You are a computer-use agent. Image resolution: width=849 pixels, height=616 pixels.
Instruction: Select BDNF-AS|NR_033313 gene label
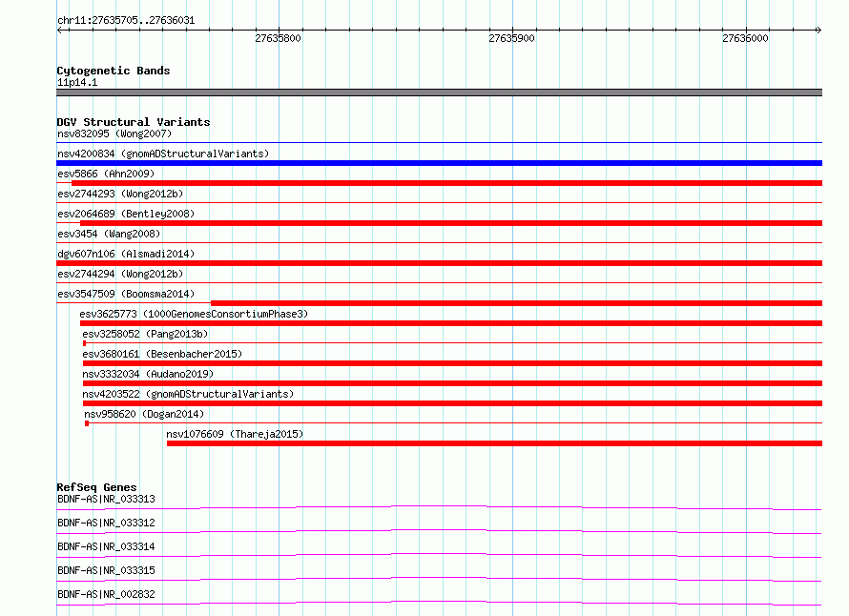click(x=106, y=499)
